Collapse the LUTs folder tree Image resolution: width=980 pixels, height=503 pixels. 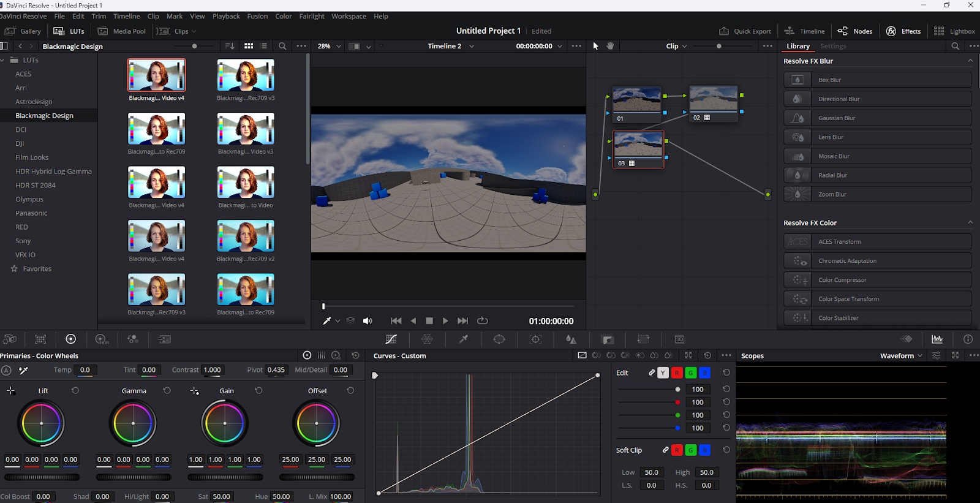click(x=3, y=60)
